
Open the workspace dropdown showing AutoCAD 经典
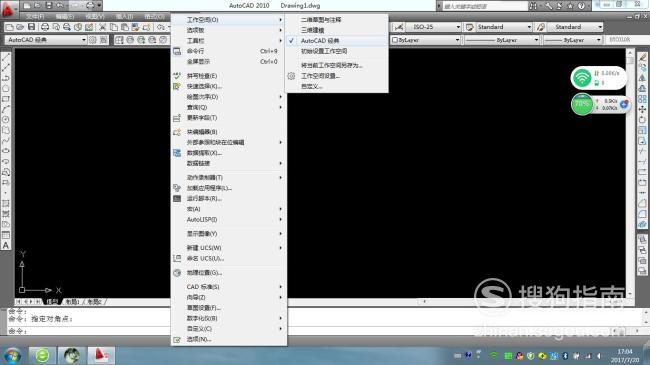click(x=46, y=40)
